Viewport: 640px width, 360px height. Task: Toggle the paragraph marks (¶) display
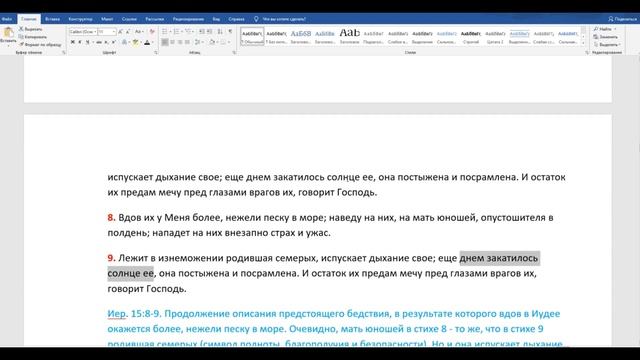click(x=230, y=31)
